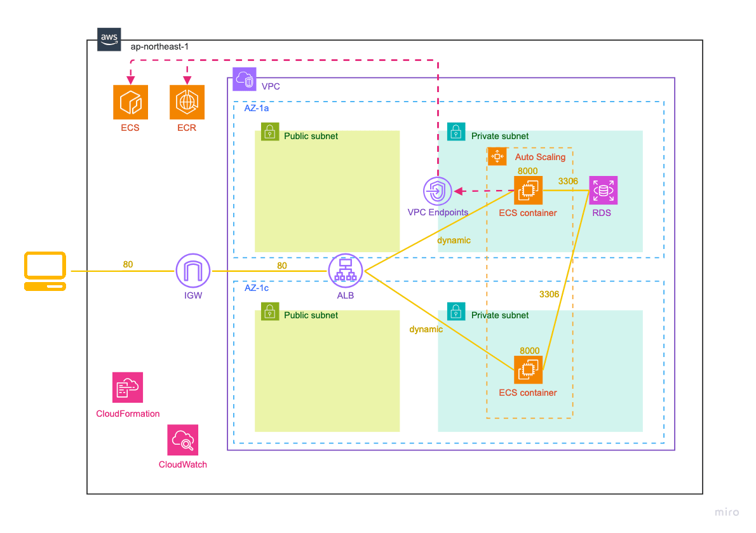
Task: Select the ap-northeast-1 region label
Action: pyautogui.click(x=159, y=47)
